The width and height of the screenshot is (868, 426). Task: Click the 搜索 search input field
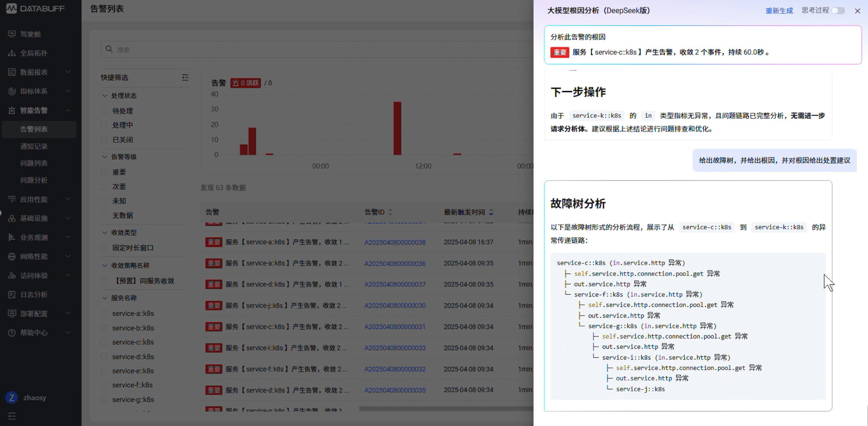point(317,49)
